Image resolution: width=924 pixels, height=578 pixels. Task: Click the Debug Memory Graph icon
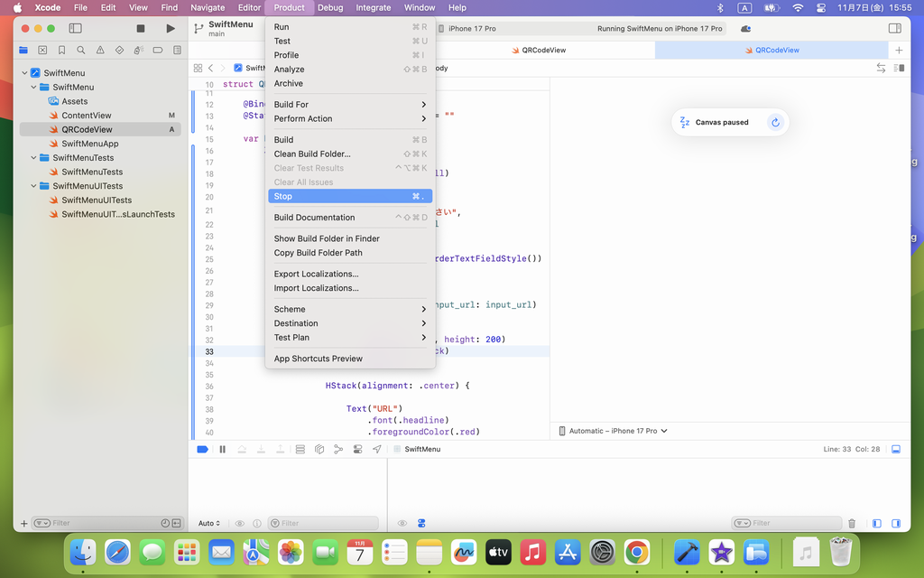[x=338, y=449]
